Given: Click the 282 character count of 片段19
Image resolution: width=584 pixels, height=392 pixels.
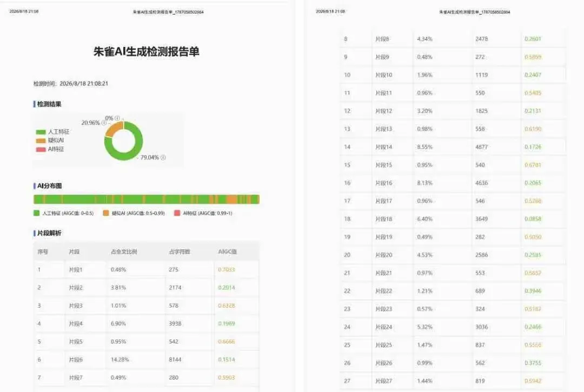Looking at the screenshot, I should click(x=480, y=237).
